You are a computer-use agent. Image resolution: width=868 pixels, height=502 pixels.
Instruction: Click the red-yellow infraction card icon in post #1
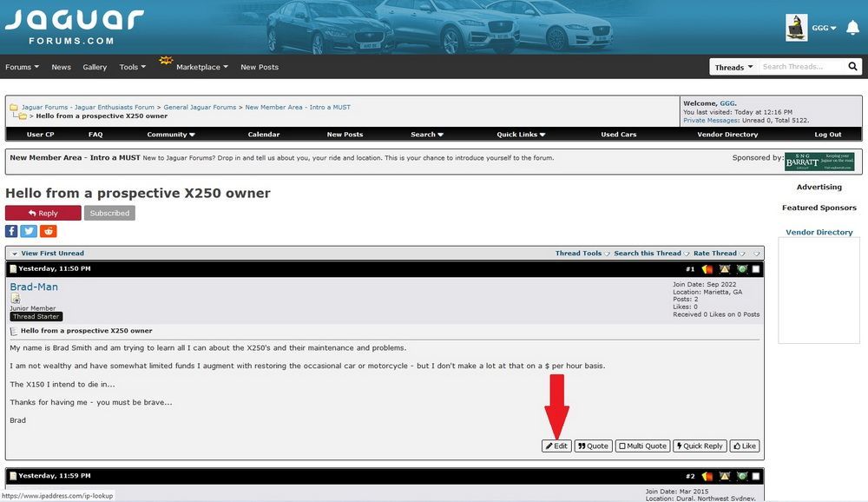click(x=707, y=269)
